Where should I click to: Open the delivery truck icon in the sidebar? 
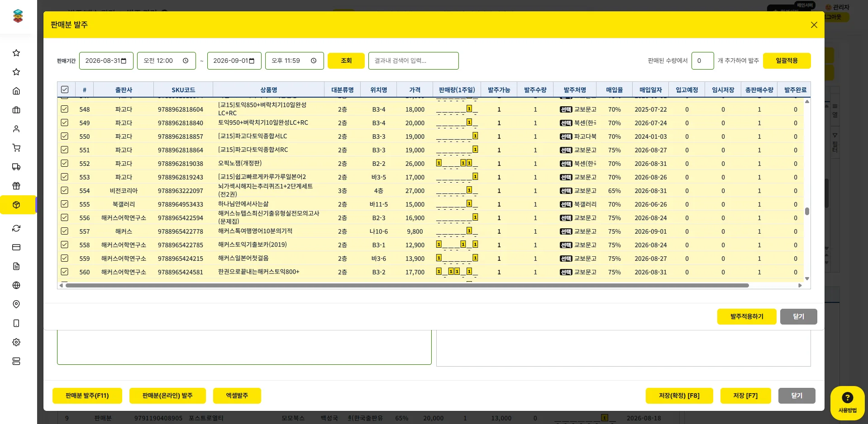click(x=16, y=167)
